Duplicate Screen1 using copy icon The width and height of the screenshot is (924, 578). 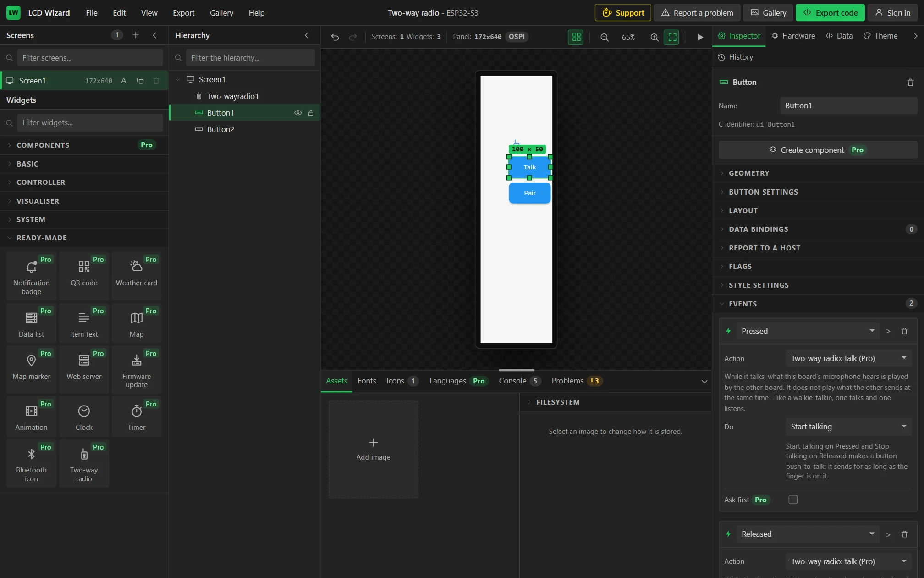click(140, 81)
